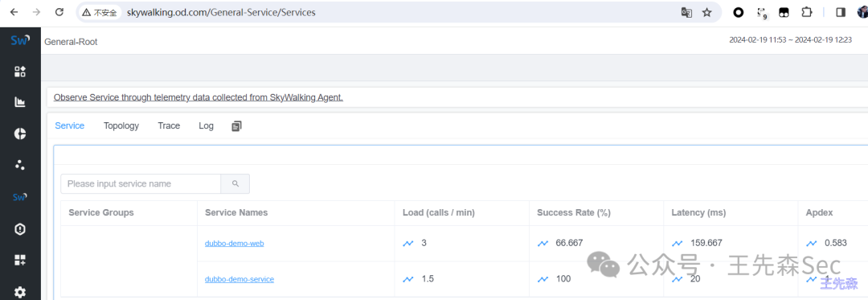Click the black circle extension icon
The height and width of the screenshot is (300, 868).
pos(739,12)
